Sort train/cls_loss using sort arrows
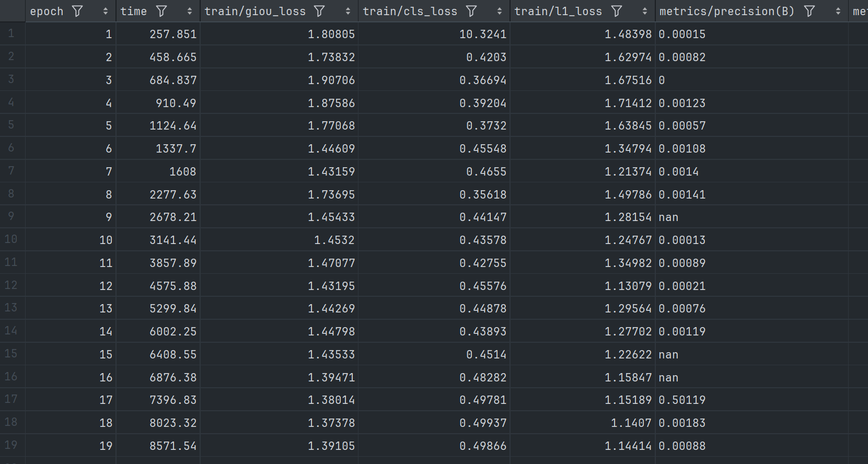 click(x=500, y=11)
